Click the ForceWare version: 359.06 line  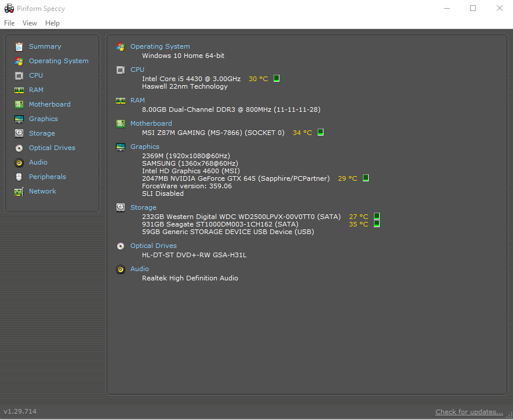tap(187, 186)
